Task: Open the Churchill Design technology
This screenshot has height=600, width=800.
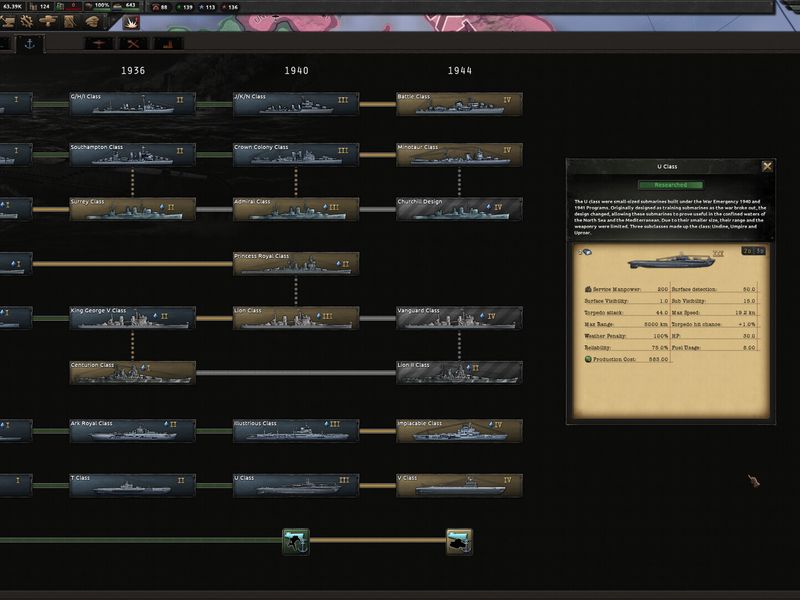Action: (x=459, y=209)
